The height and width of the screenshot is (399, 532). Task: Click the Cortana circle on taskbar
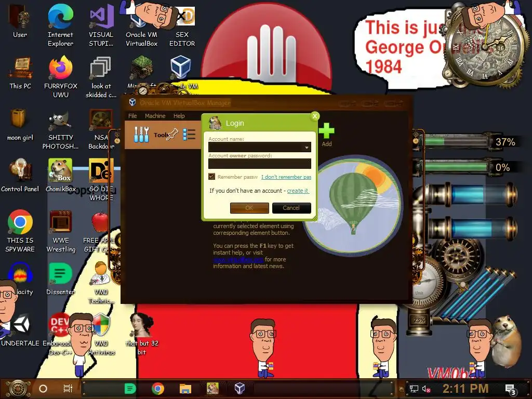click(43, 389)
